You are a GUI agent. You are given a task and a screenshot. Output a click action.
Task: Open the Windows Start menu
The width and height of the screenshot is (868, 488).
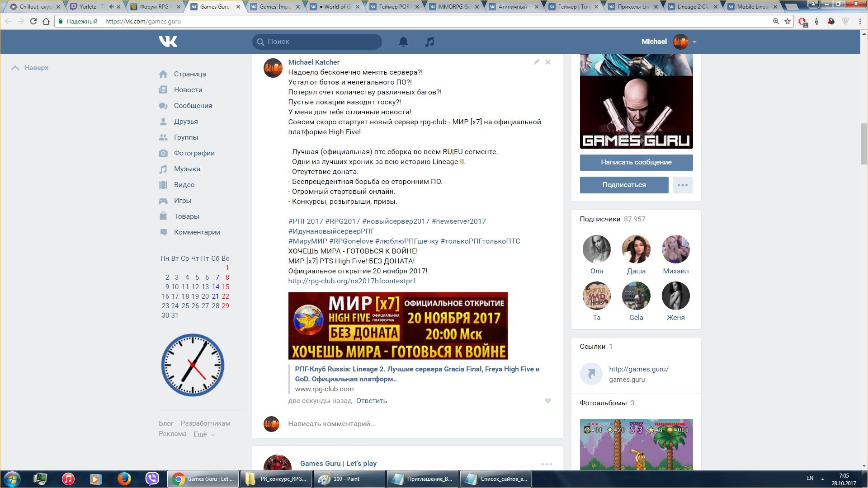pos(12,479)
